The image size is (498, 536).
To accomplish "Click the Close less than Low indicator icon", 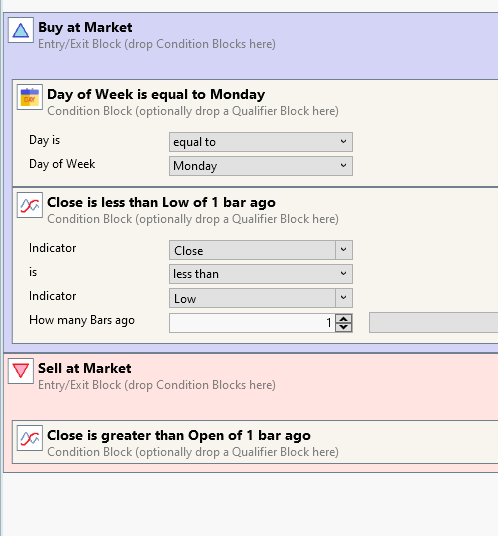I will click(x=30, y=205).
